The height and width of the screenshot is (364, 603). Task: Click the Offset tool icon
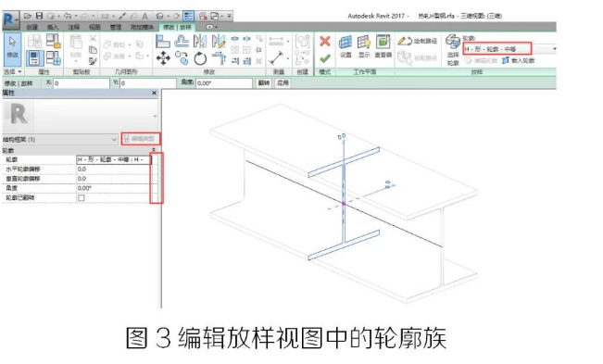point(182,41)
